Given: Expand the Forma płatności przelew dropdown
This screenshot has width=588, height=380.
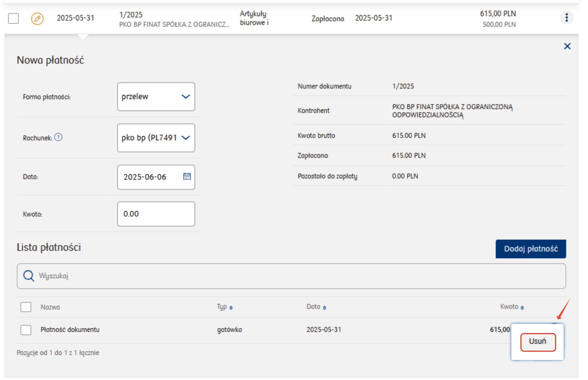Looking at the screenshot, I should 156,97.
